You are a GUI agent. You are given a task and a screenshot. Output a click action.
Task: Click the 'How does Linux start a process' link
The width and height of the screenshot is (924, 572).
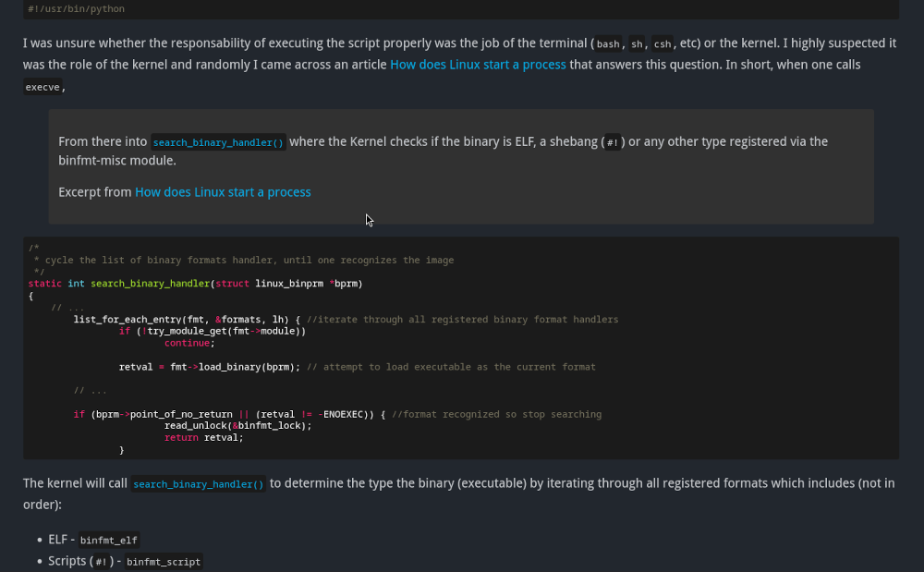click(478, 65)
